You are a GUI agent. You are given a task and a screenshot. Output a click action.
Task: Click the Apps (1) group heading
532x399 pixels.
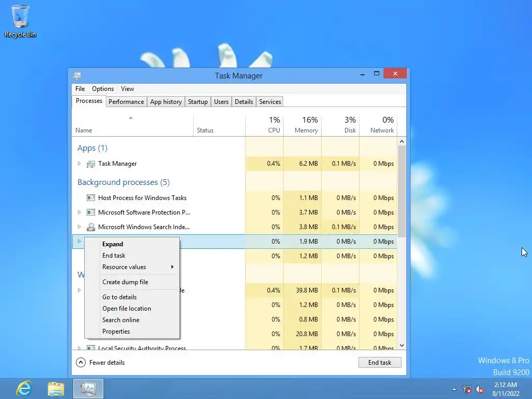[92, 148]
